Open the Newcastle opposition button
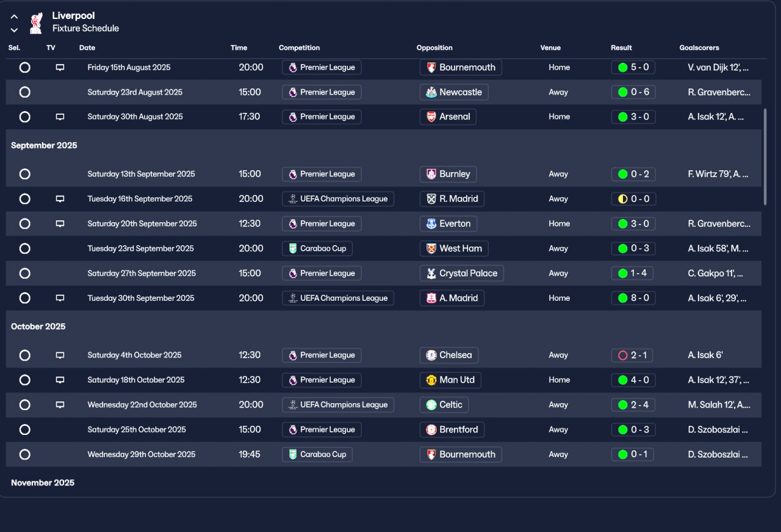Image resolution: width=781 pixels, height=532 pixels. coord(454,92)
